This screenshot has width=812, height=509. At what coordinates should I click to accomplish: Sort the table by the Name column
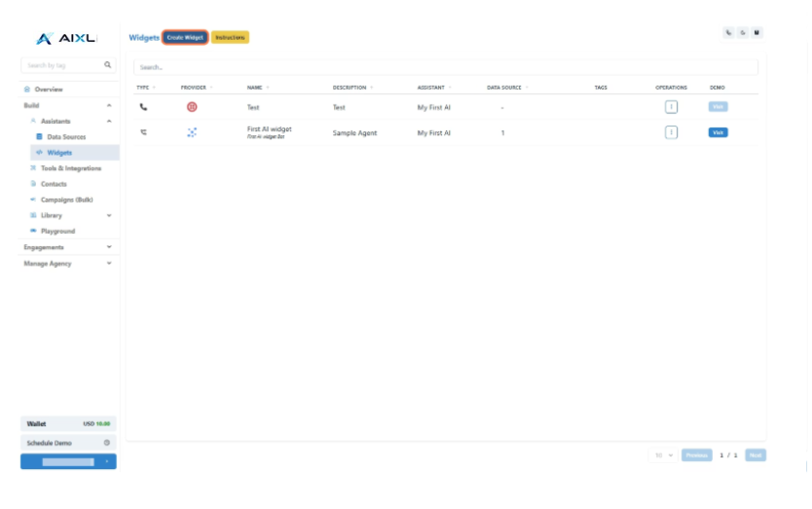pos(255,88)
